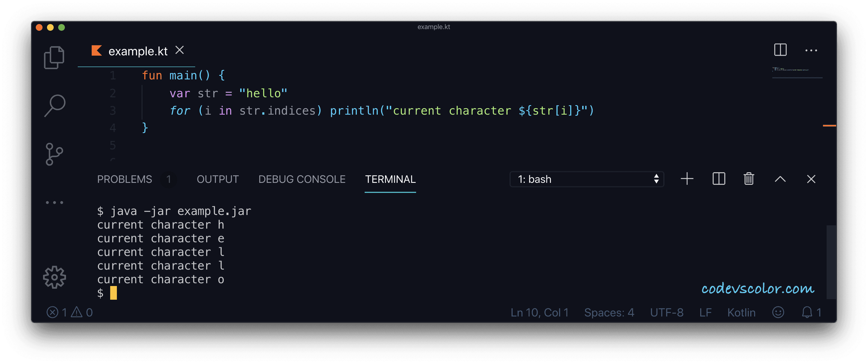Click the Kotlin file icon on the tab
This screenshot has height=364, width=868.
coord(97,51)
